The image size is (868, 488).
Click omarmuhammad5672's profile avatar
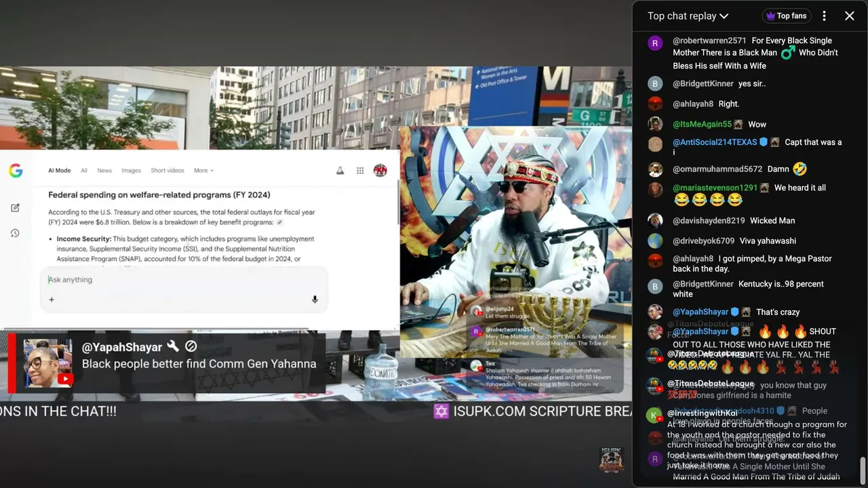click(x=655, y=169)
